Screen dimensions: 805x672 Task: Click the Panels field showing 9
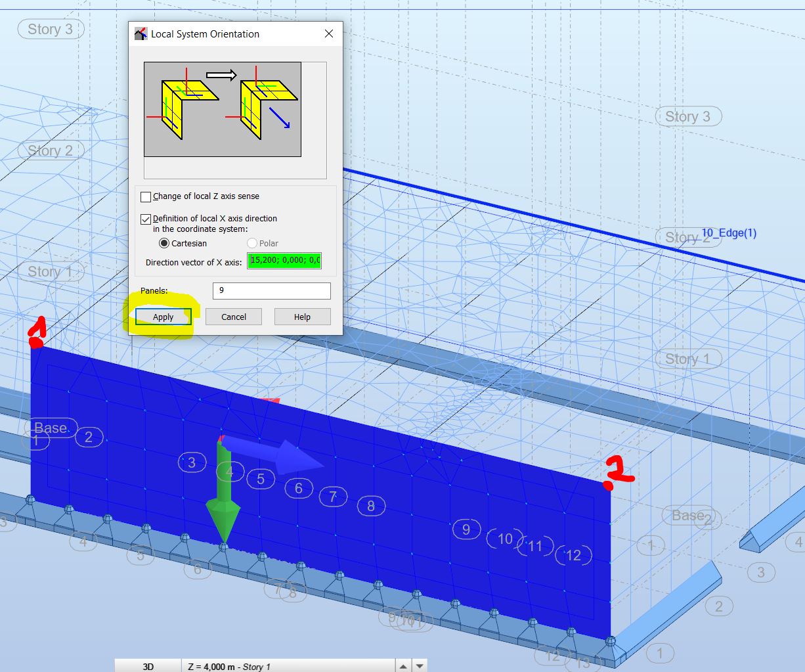click(x=271, y=290)
